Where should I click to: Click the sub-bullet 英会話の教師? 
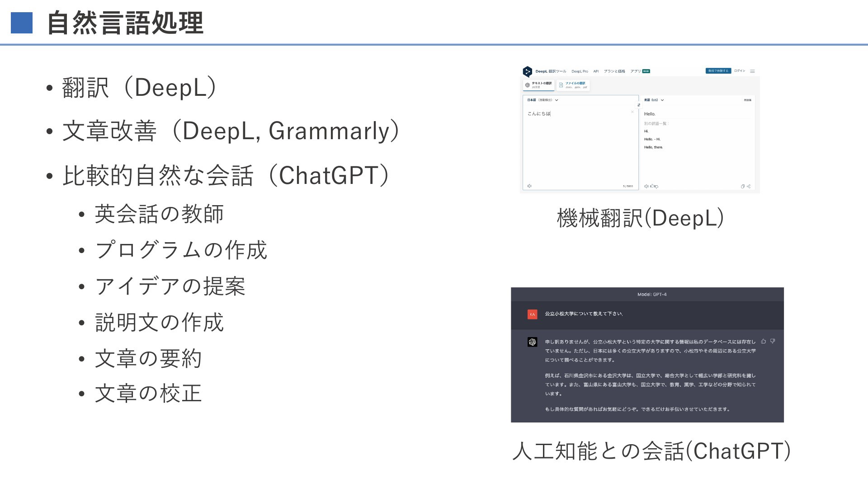click(x=159, y=214)
